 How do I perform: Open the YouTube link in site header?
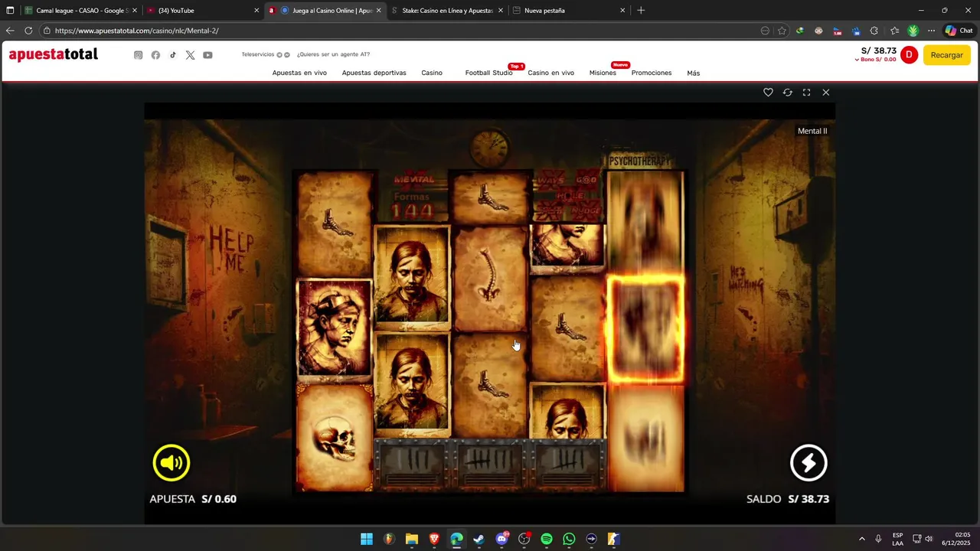pyautogui.click(x=207, y=55)
